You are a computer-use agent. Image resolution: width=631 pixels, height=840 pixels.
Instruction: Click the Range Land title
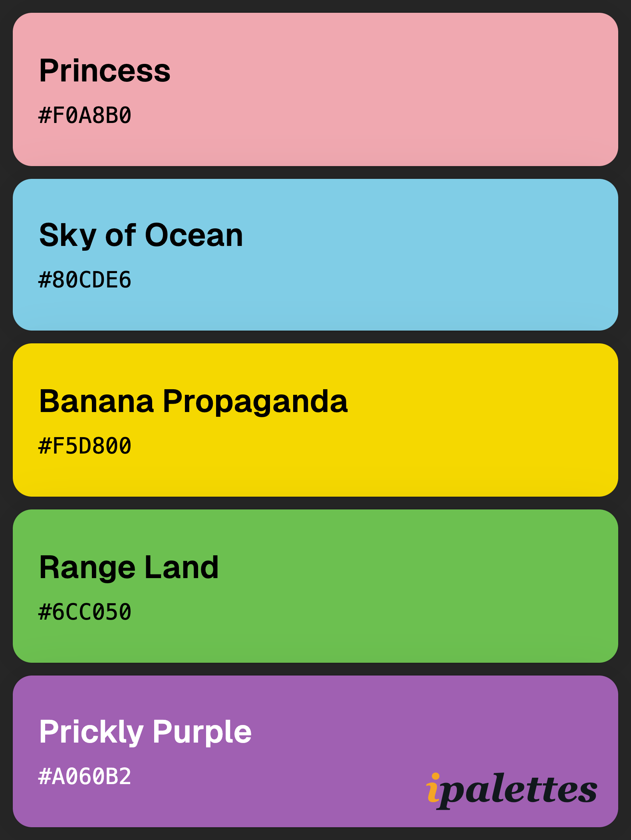129,568
